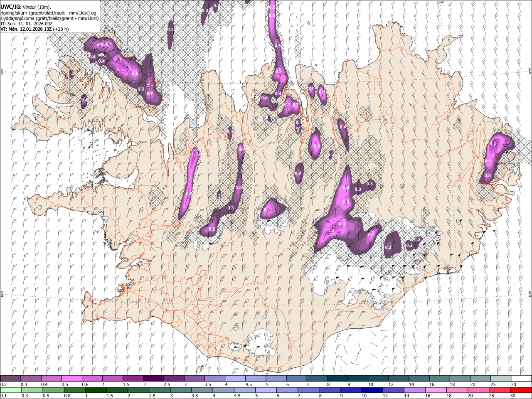Click the 2.5 label on the top snow scale

click(x=167, y=384)
